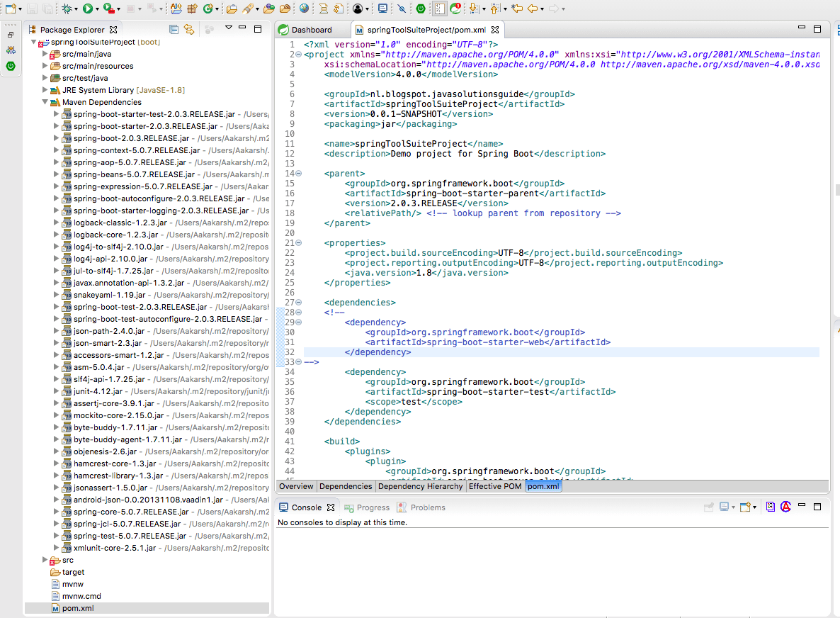Select mockito-core-2.15.0.jar entry
Screen dimensions: 840x618
(x=118, y=415)
